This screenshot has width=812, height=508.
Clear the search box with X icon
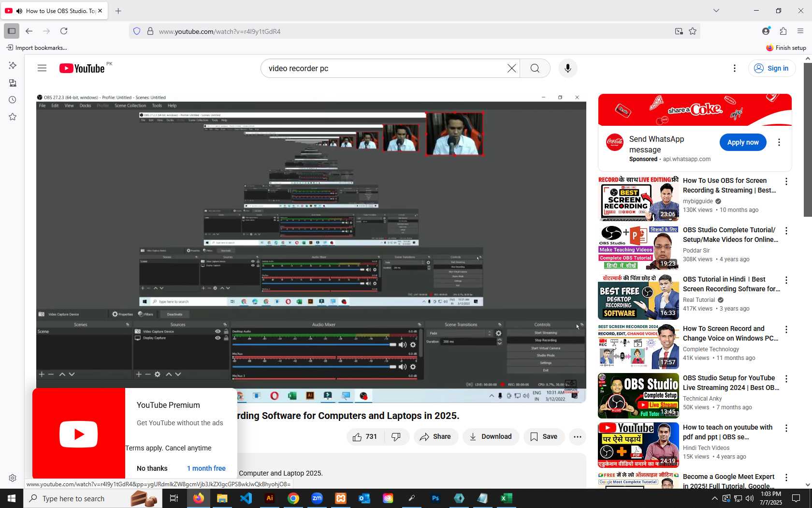512,68
